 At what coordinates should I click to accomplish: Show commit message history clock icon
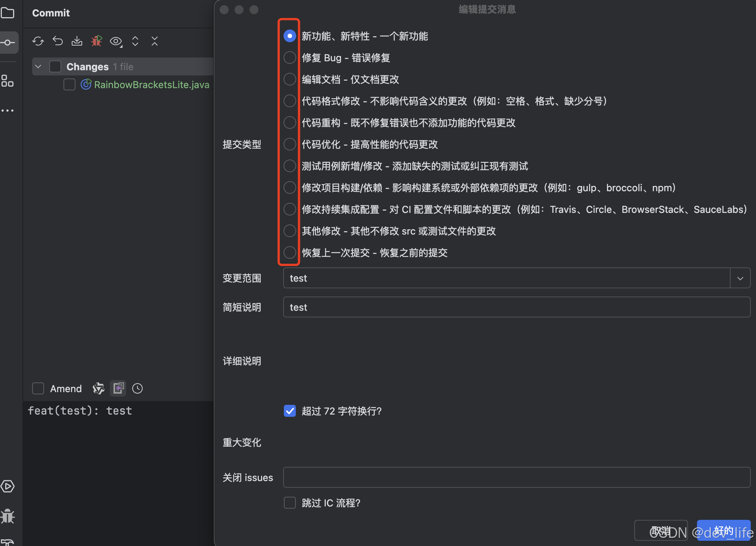(137, 388)
